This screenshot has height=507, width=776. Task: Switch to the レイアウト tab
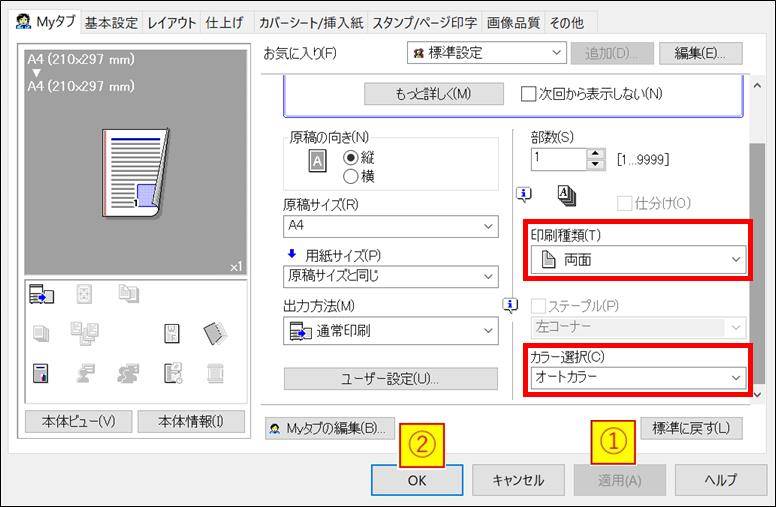171,23
